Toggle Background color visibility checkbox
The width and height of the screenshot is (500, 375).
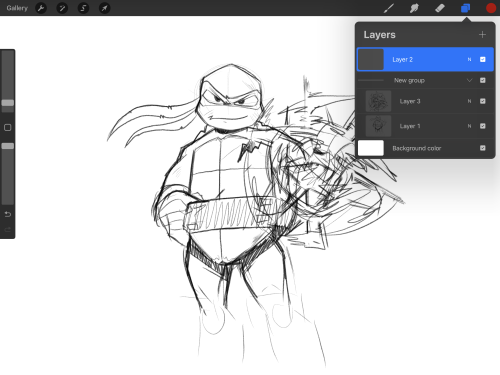click(483, 148)
